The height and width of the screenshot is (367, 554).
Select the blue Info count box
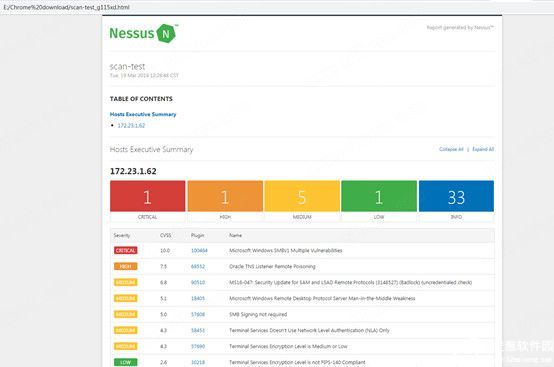[456, 196]
